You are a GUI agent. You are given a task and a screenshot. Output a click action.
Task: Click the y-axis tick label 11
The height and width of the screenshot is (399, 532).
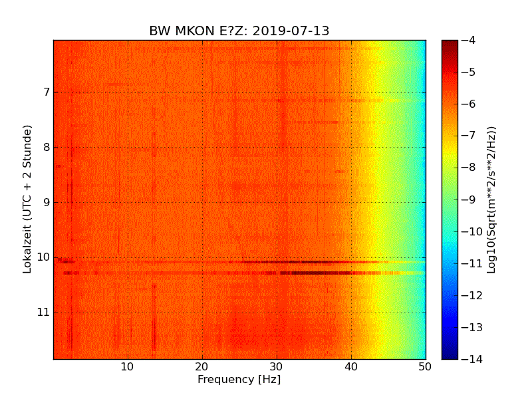43,312
